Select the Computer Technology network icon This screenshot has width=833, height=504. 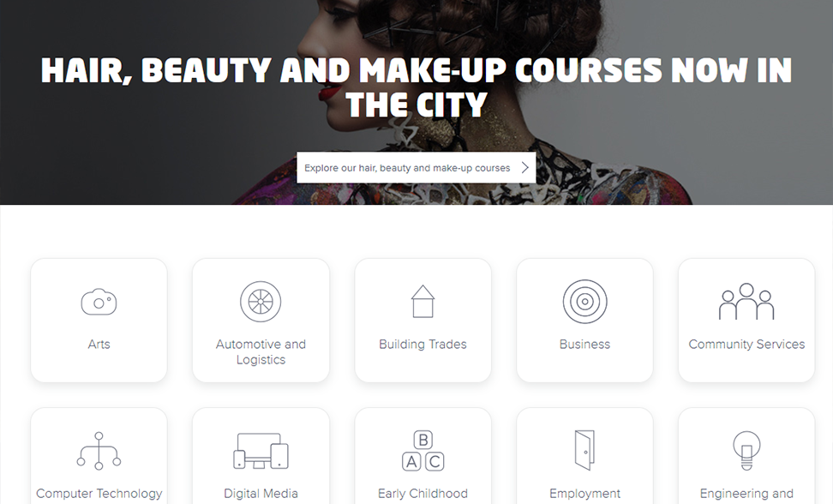point(99,451)
